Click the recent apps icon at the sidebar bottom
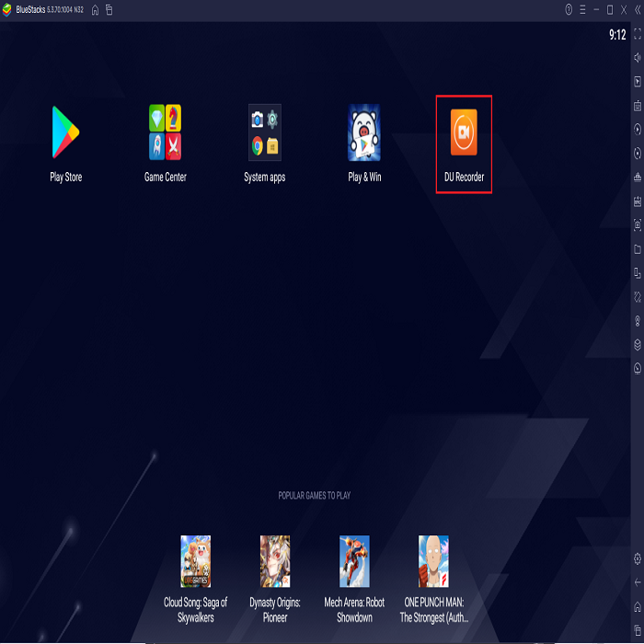Image resolution: width=644 pixels, height=644 pixels. 638,630
